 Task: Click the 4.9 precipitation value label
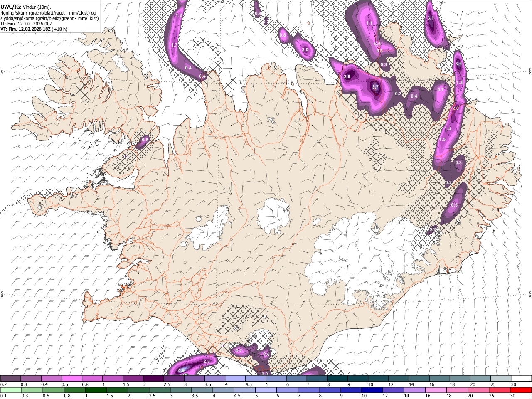point(181,370)
